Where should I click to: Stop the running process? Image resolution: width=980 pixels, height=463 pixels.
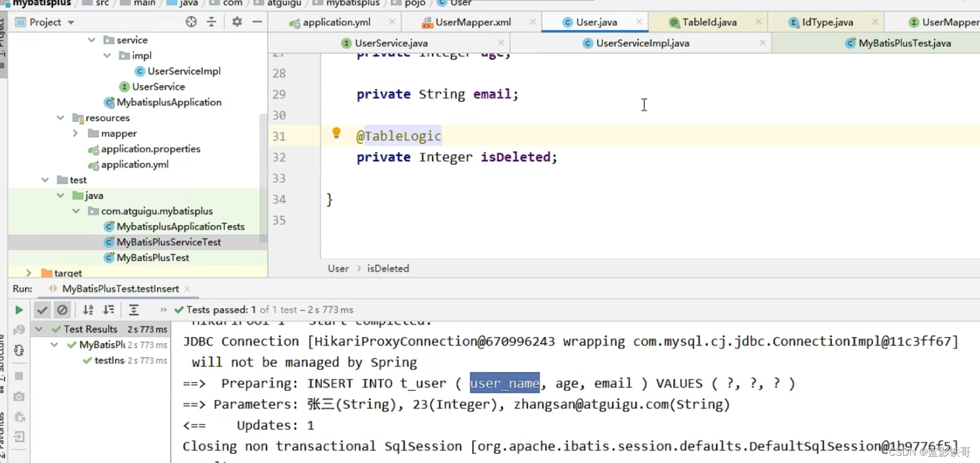pyautogui.click(x=19, y=376)
